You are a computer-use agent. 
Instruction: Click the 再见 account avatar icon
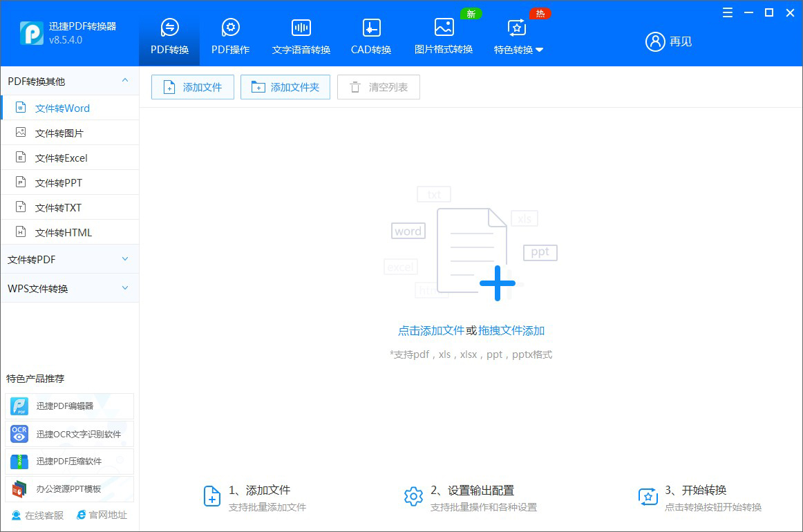click(655, 41)
